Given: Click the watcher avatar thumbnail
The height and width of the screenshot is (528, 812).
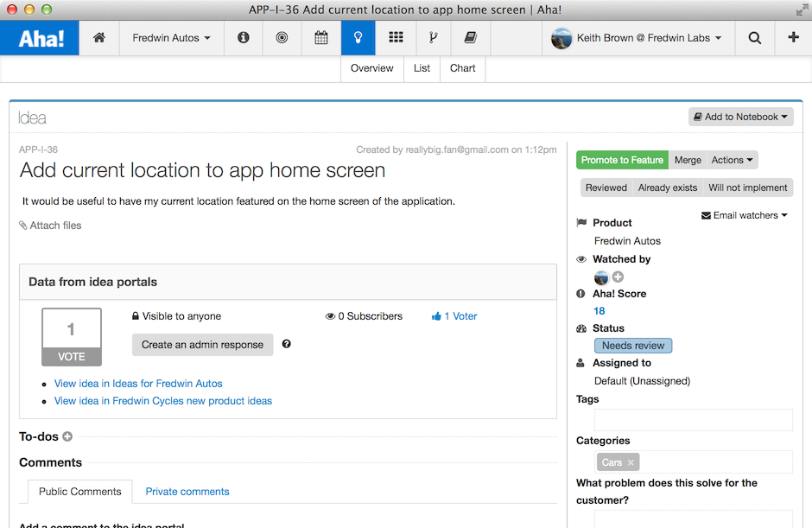Looking at the screenshot, I should click(x=601, y=277).
